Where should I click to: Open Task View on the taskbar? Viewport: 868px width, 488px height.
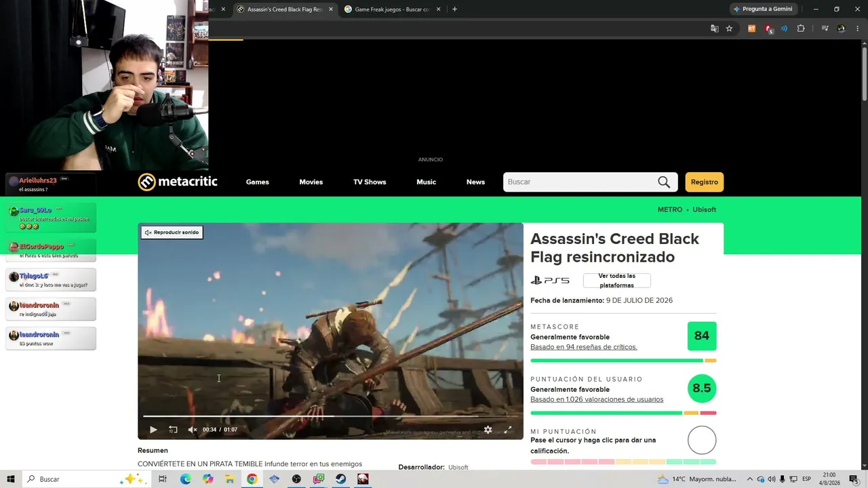[163, 479]
